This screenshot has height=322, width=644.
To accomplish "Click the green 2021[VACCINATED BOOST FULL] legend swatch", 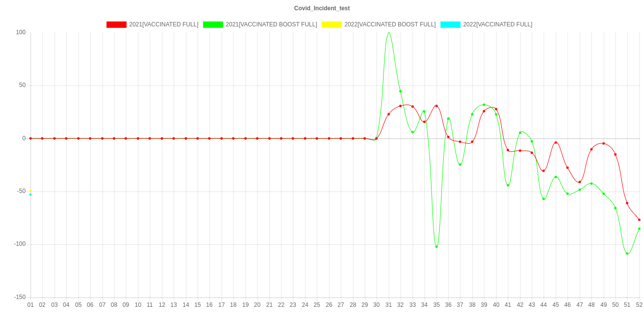I will [x=213, y=24].
